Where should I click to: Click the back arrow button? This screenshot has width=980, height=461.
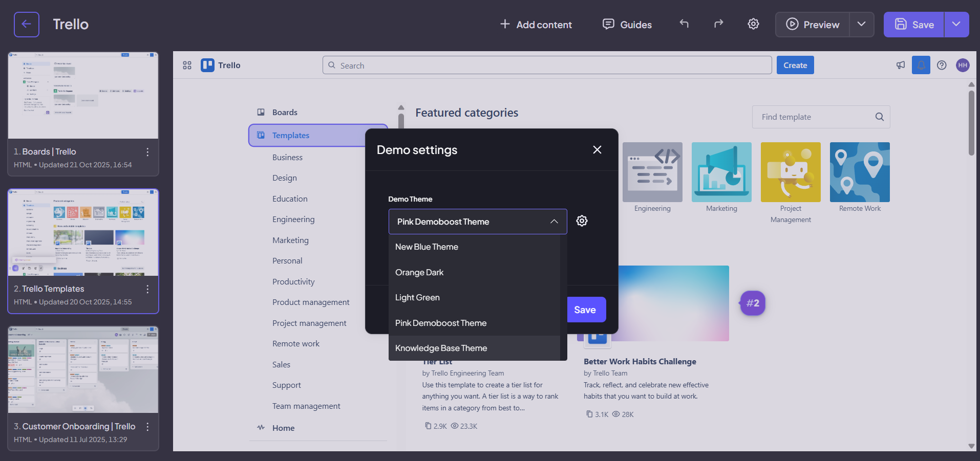[x=27, y=25]
